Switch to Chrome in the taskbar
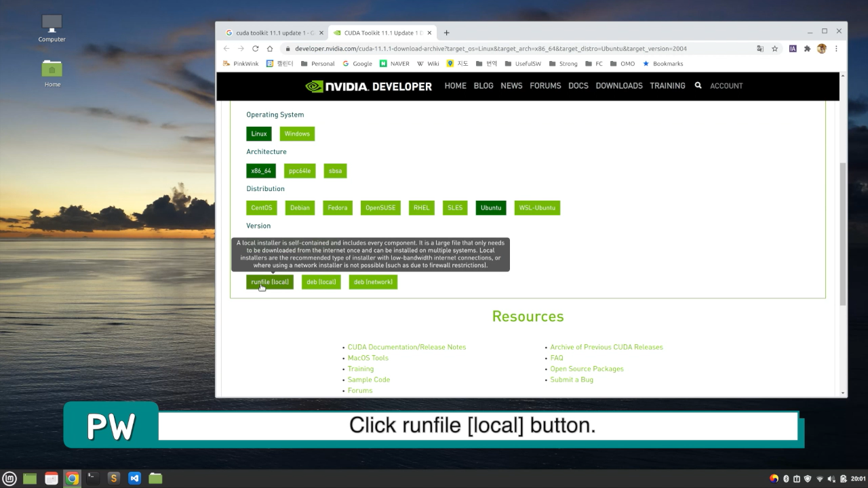Screen dimensions: 868x488 pyautogui.click(x=72, y=479)
